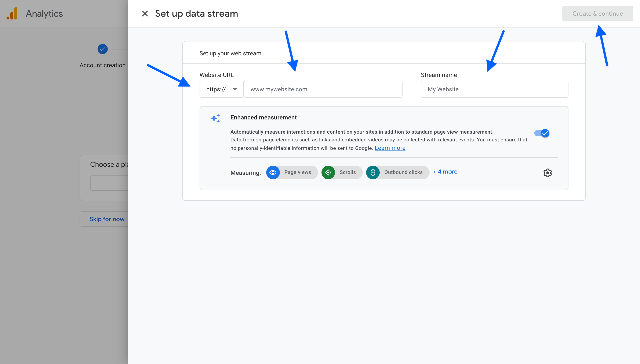
Task: Open enhanced measurement settings gear
Action: [547, 173]
